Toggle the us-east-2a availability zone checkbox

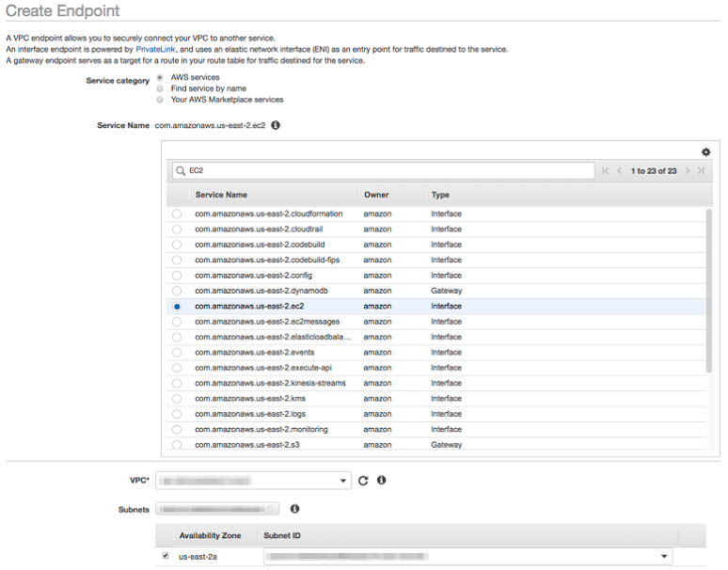click(x=166, y=556)
